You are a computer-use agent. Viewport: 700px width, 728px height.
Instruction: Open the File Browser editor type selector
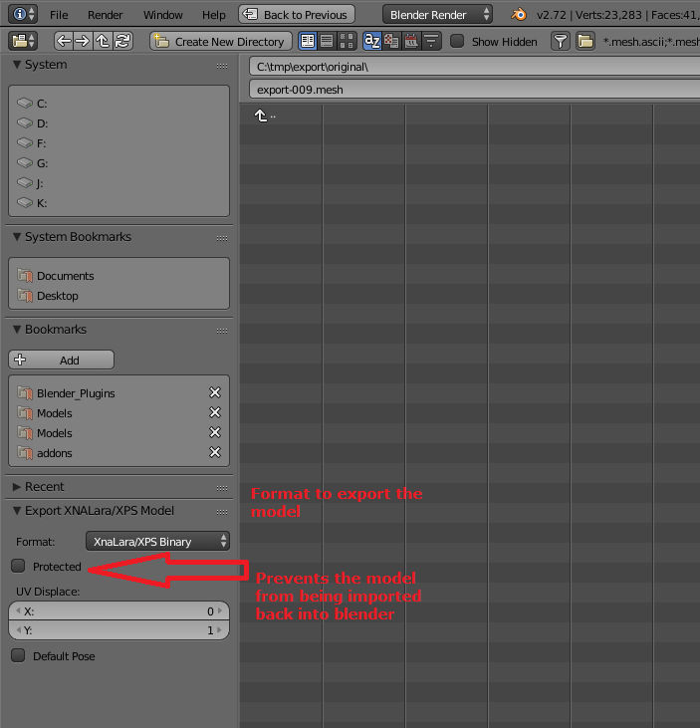[x=23, y=41]
